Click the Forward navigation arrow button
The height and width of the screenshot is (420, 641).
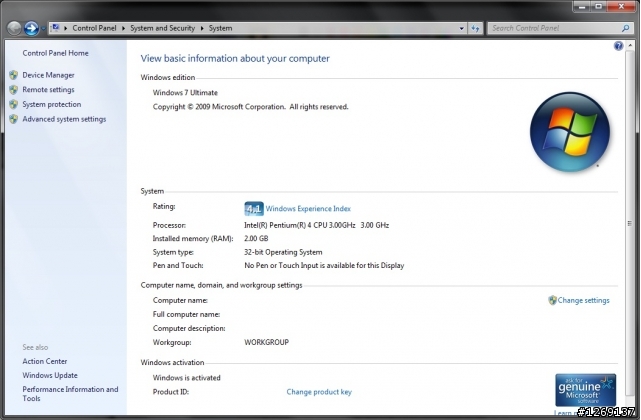pos(31,28)
